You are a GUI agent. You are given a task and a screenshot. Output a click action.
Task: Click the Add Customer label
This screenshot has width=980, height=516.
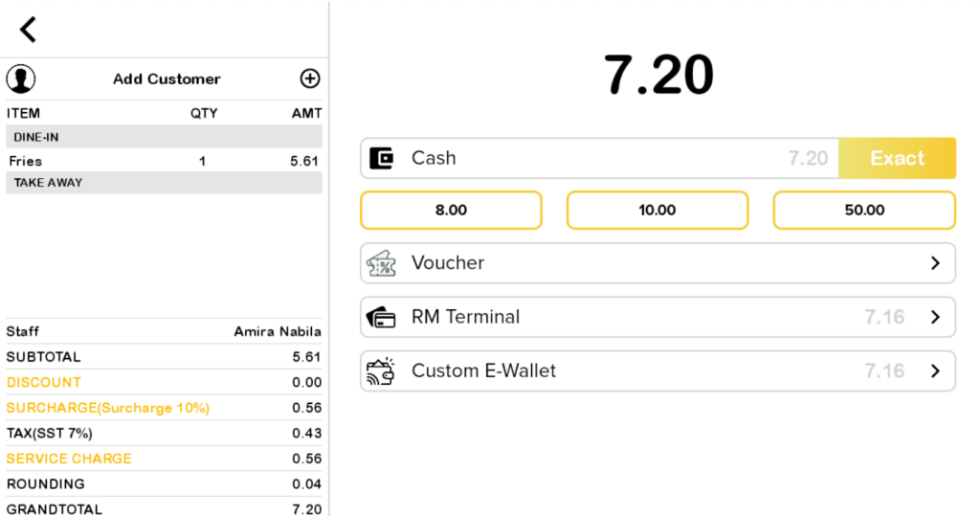(x=167, y=79)
